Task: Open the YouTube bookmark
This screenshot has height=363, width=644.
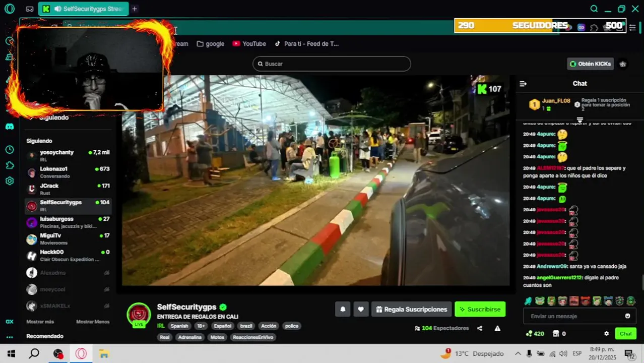Action: [249, 44]
